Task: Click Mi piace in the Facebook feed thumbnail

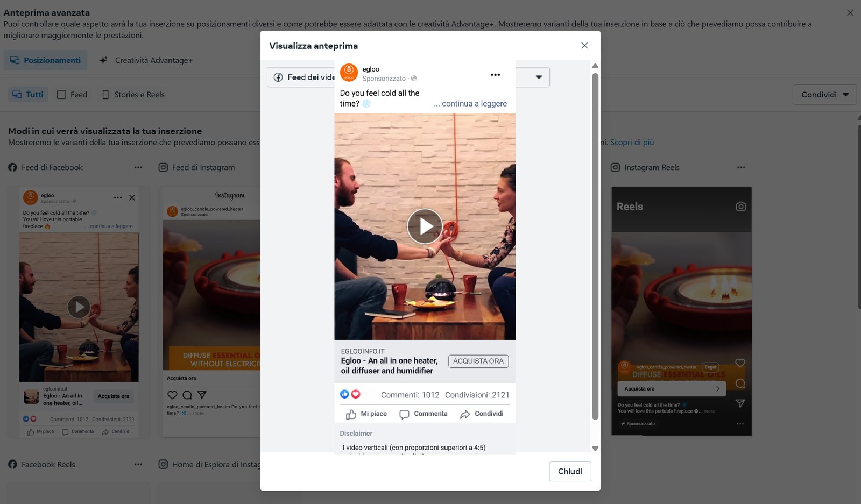Action: coord(40,431)
